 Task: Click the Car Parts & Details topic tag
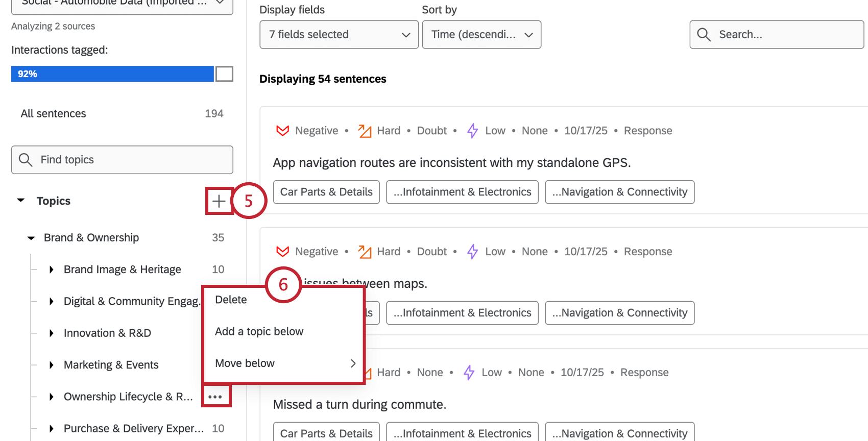point(326,192)
